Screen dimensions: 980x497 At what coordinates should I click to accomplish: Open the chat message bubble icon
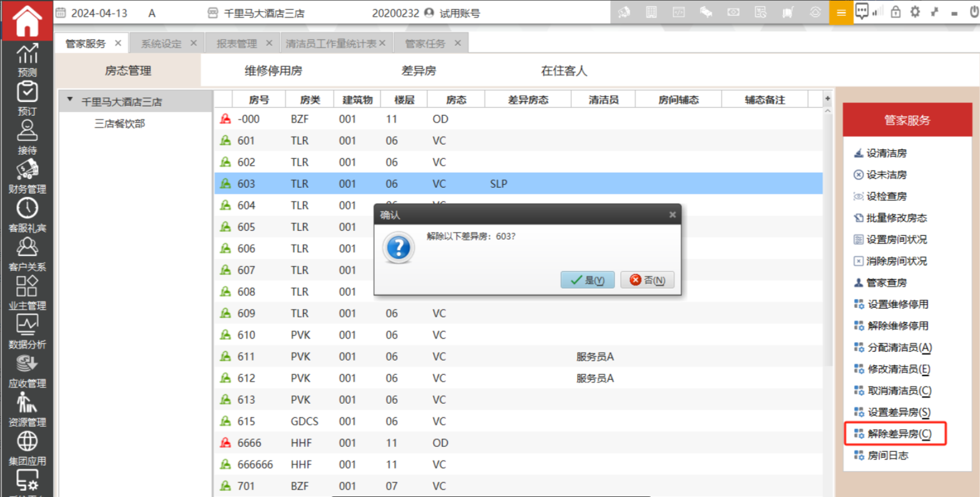tap(862, 12)
